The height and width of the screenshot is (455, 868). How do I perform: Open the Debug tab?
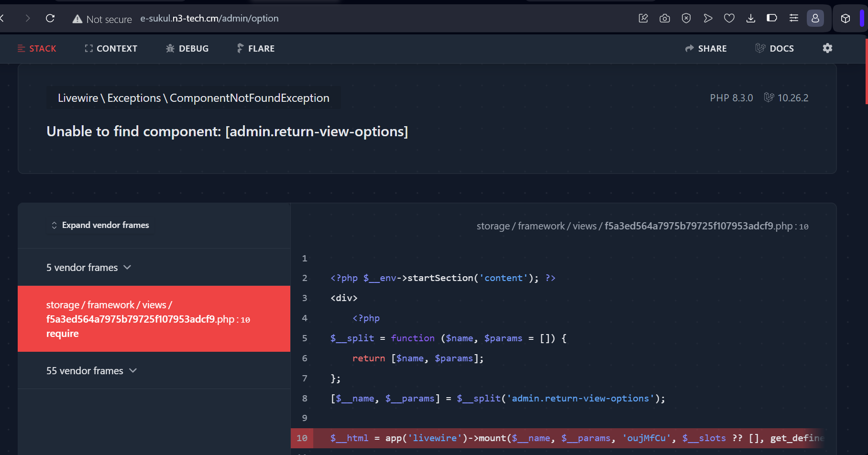187,49
